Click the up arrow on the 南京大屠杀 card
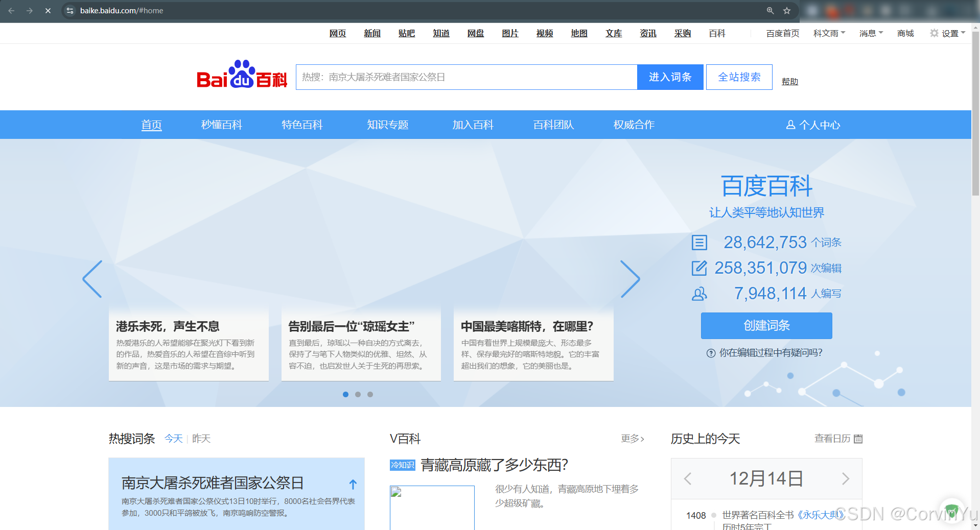Screen dimensions: 980x530 click(353, 484)
